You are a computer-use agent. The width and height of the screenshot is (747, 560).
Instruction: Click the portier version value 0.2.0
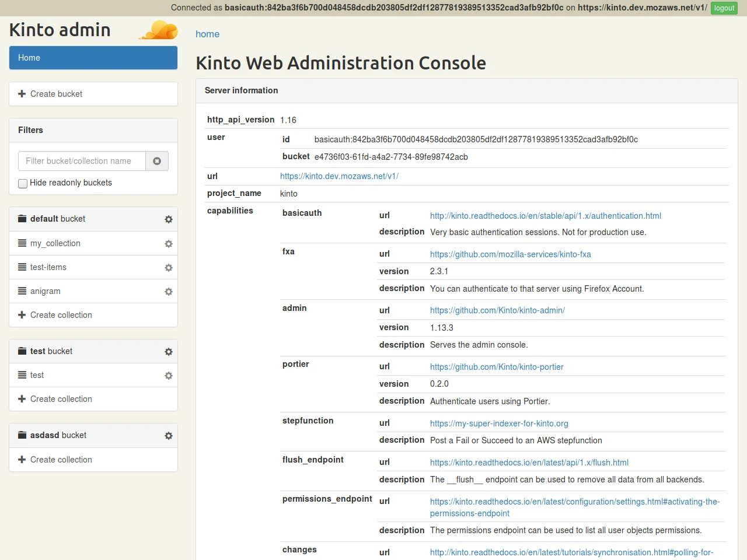tap(439, 384)
